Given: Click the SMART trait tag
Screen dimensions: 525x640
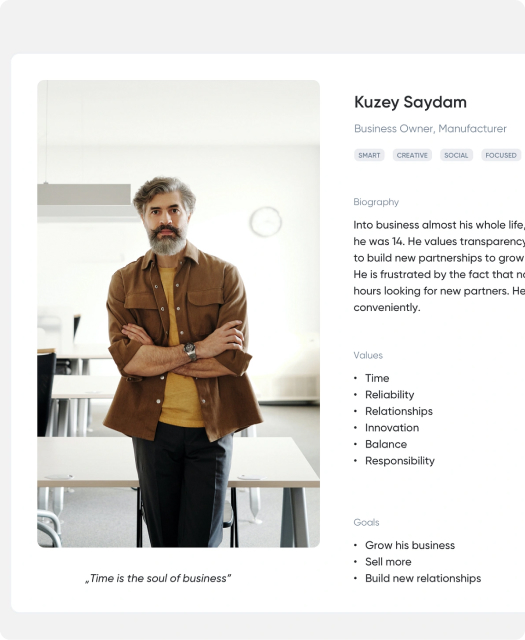Looking at the screenshot, I should click(x=369, y=155).
